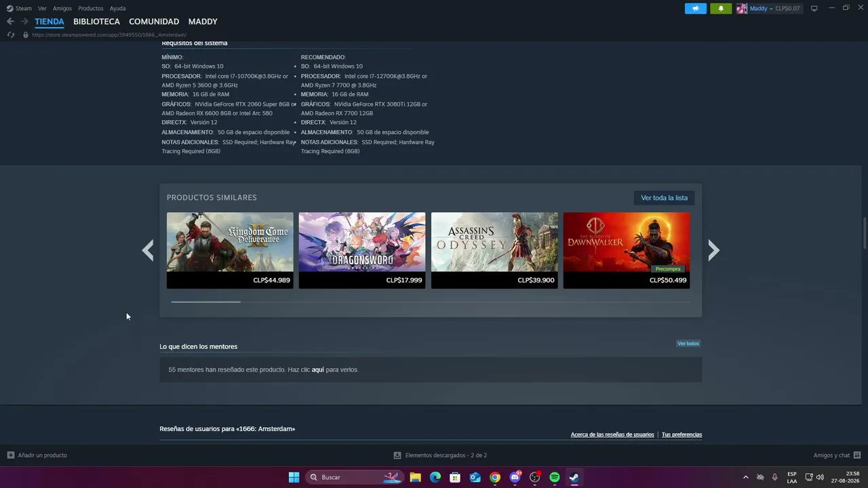Open Google Chrome from taskbar

pos(495,477)
